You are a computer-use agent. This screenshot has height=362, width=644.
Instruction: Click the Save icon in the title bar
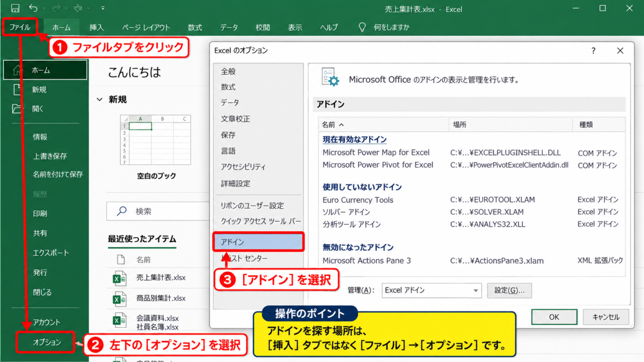(x=15, y=9)
